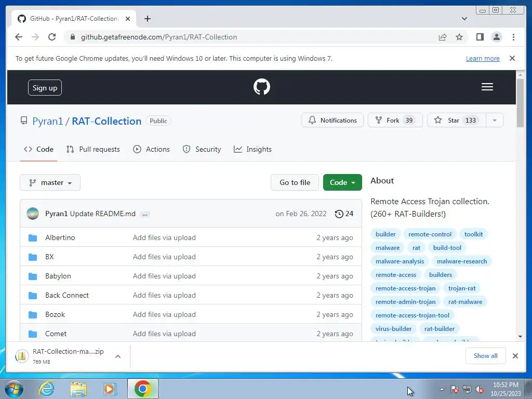This screenshot has width=532, height=399.
Task: Open the Babylon folder name link
Action: [58, 276]
